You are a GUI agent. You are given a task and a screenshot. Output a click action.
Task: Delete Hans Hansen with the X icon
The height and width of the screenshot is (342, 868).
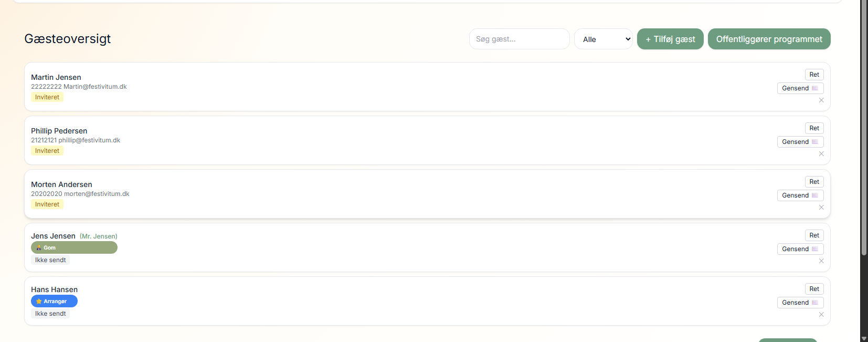coord(821,315)
